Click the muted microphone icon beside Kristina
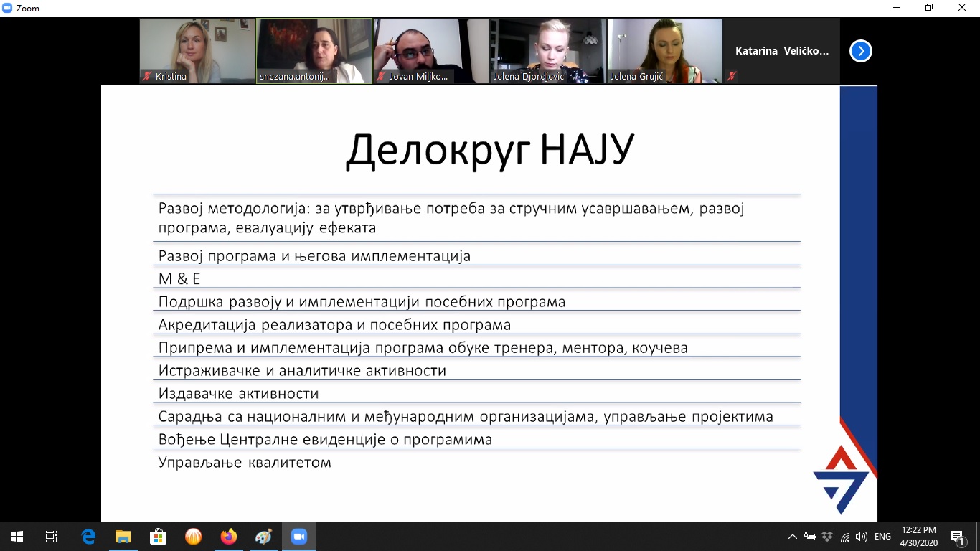This screenshot has width=980, height=551. click(147, 77)
